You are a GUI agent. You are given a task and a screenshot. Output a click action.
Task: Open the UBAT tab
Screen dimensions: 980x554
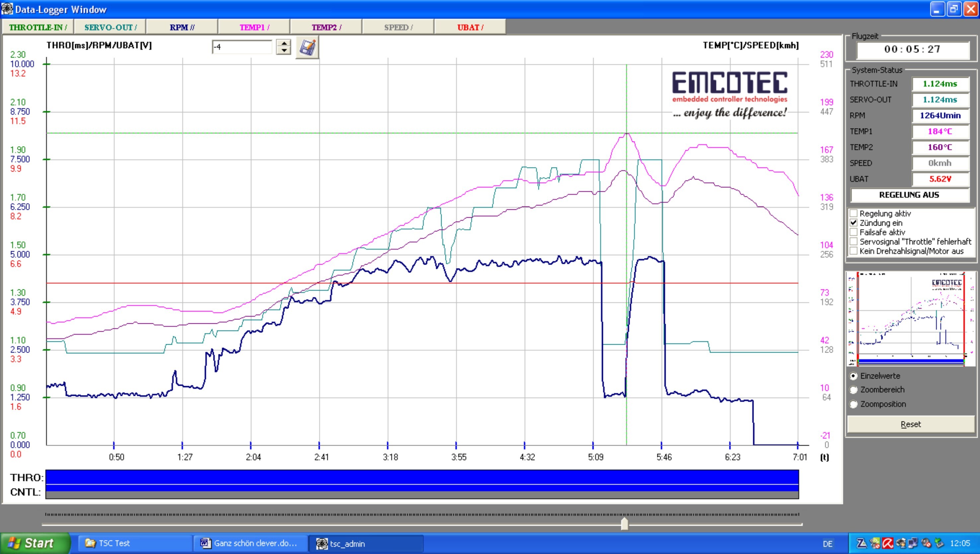click(470, 27)
